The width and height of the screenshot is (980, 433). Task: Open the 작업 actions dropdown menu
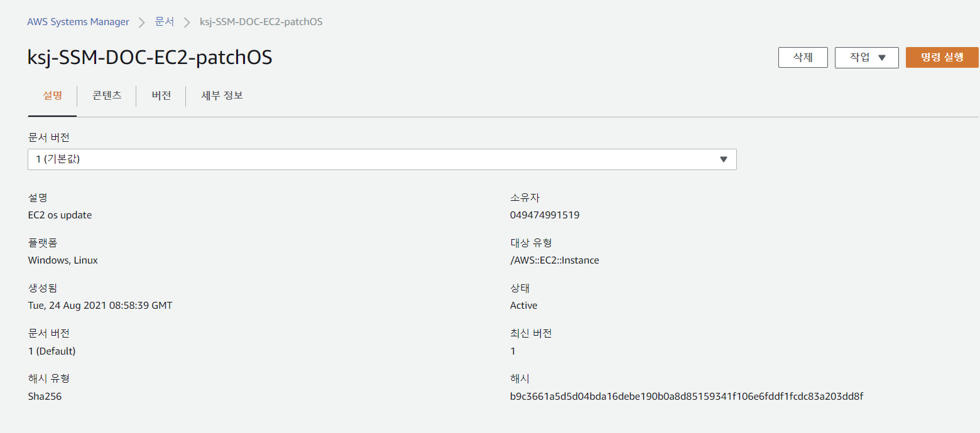pyautogui.click(x=866, y=57)
